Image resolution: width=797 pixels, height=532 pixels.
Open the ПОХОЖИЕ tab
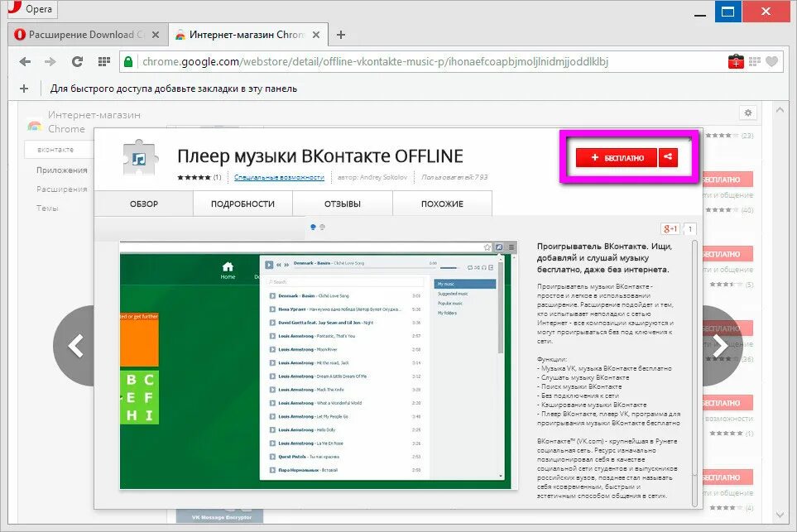pyautogui.click(x=442, y=204)
